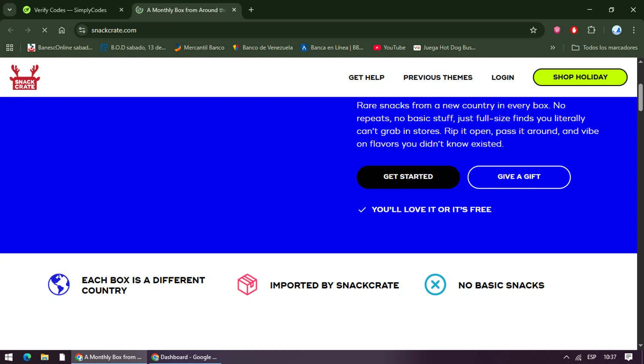Open the red extension icon in toolbar
The width and height of the screenshot is (644, 364).
click(x=574, y=30)
